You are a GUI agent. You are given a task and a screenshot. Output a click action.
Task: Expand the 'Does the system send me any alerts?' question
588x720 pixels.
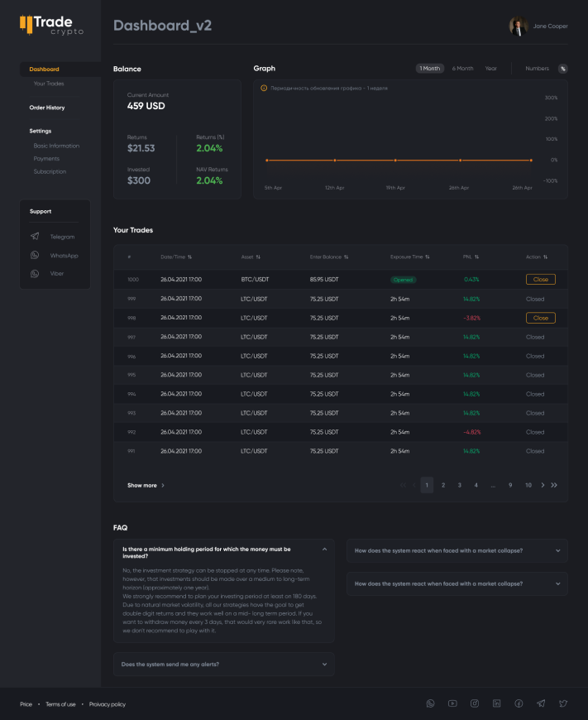point(223,664)
